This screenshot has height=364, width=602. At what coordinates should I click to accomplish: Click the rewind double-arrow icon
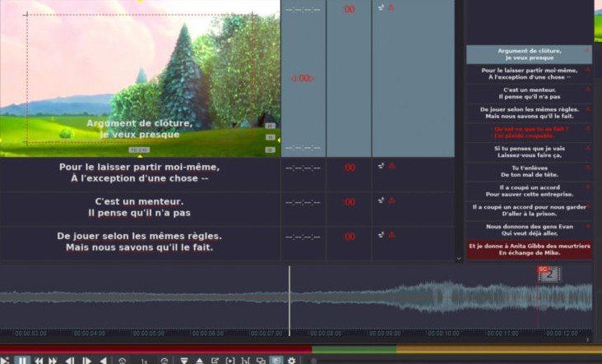tap(39, 360)
